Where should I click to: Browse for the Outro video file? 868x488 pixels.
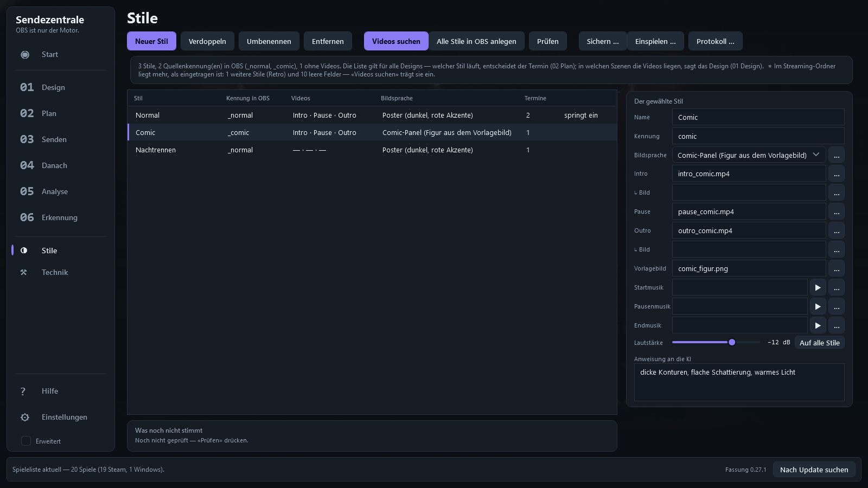pyautogui.click(x=837, y=230)
